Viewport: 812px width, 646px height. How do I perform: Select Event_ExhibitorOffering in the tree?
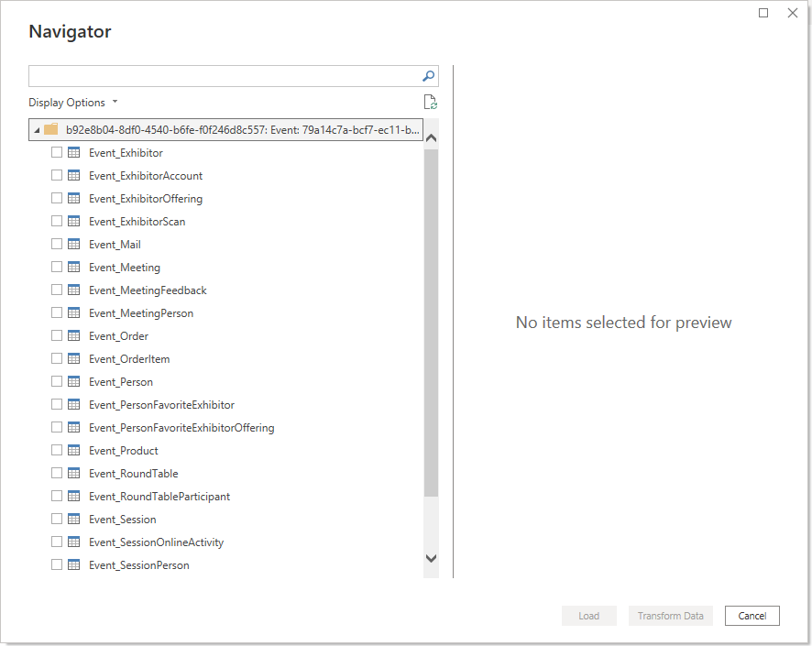146,199
